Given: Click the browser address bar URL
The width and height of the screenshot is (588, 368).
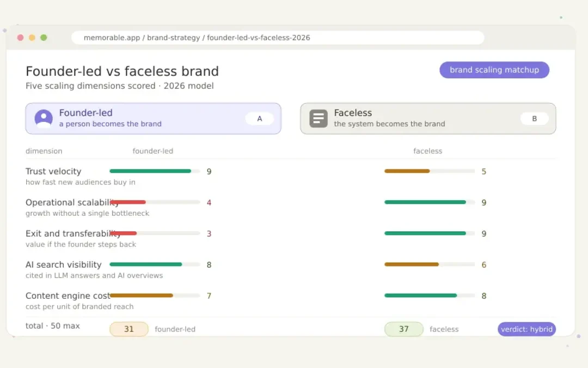Looking at the screenshot, I should point(278,38).
